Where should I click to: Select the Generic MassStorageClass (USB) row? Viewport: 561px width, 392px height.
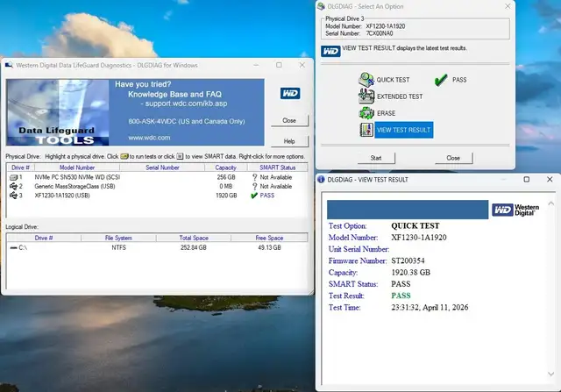pos(157,186)
